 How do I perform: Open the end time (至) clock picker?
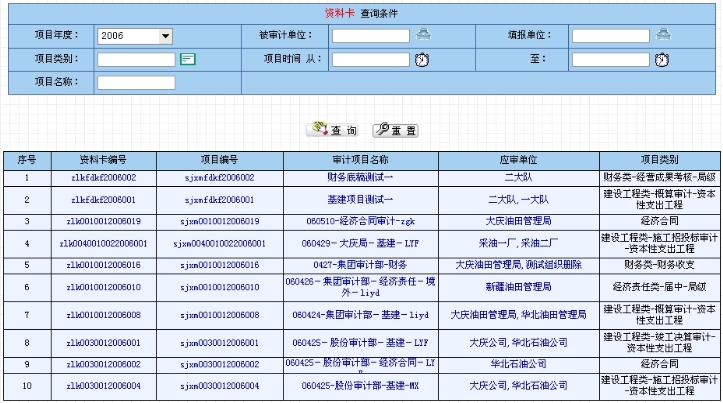tap(661, 59)
